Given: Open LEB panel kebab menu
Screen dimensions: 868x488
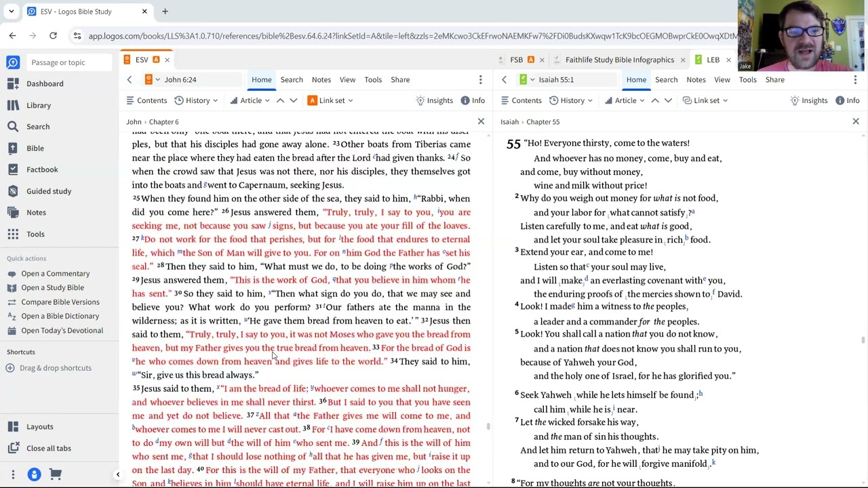Looking at the screenshot, I should (x=855, y=80).
